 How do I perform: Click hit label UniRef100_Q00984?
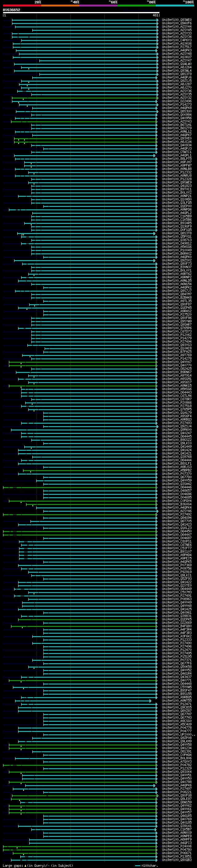177,115
